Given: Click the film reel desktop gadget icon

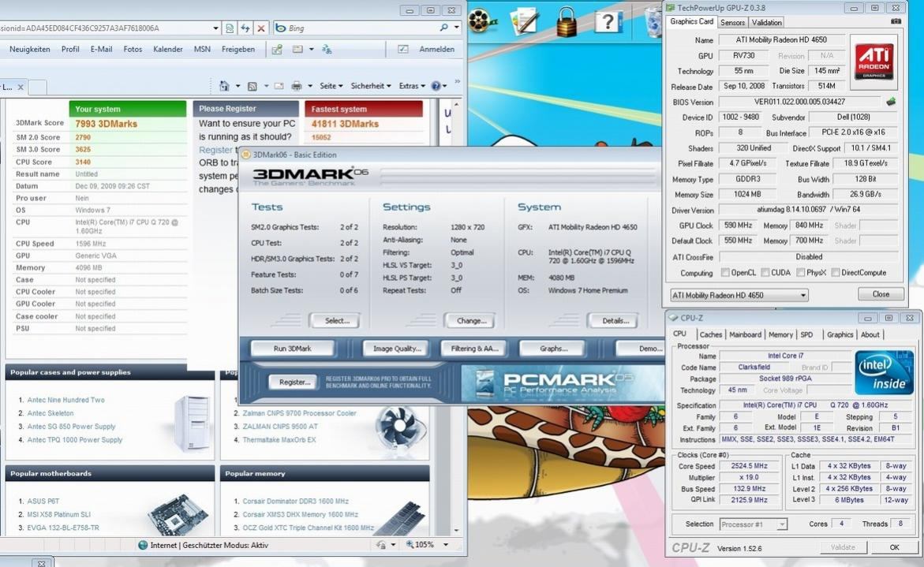Looking at the screenshot, I should click(482, 21).
